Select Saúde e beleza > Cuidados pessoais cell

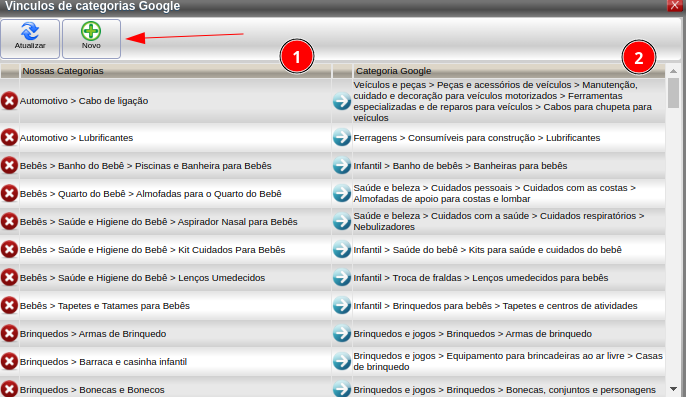click(x=509, y=193)
